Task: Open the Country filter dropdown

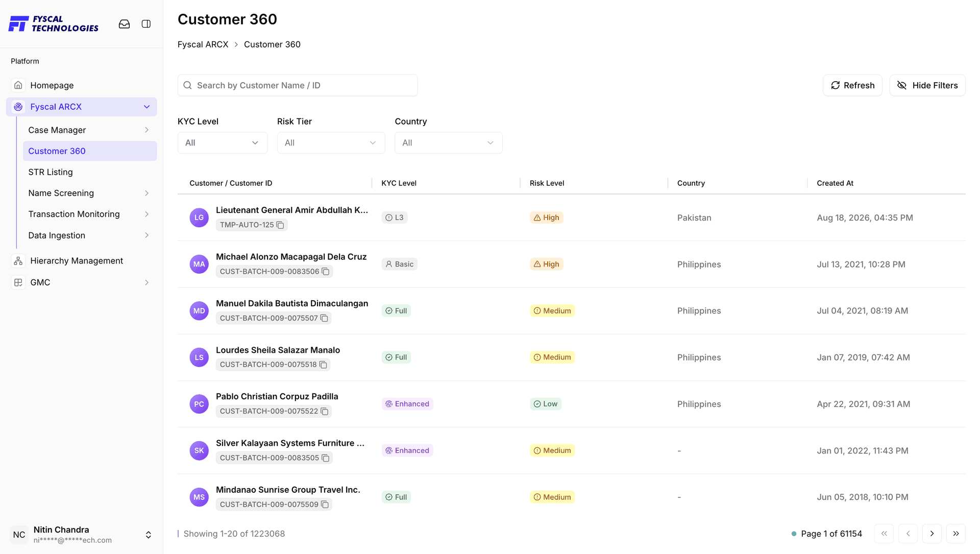Action: [449, 143]
